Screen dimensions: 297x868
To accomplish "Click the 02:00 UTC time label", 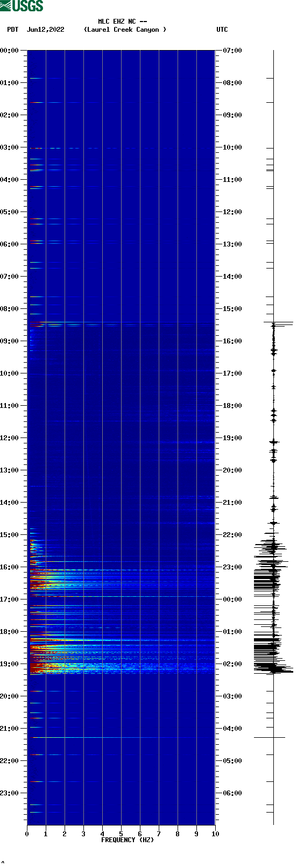I will 232,664.
